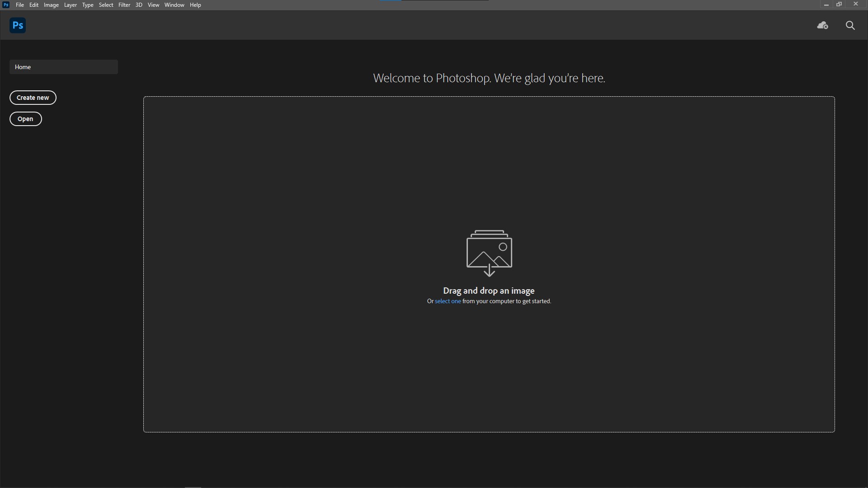Viewport: 868px width, 488px height.
Task: Open the Help menu
Action: pyautogui.click(x=195, y=5)
